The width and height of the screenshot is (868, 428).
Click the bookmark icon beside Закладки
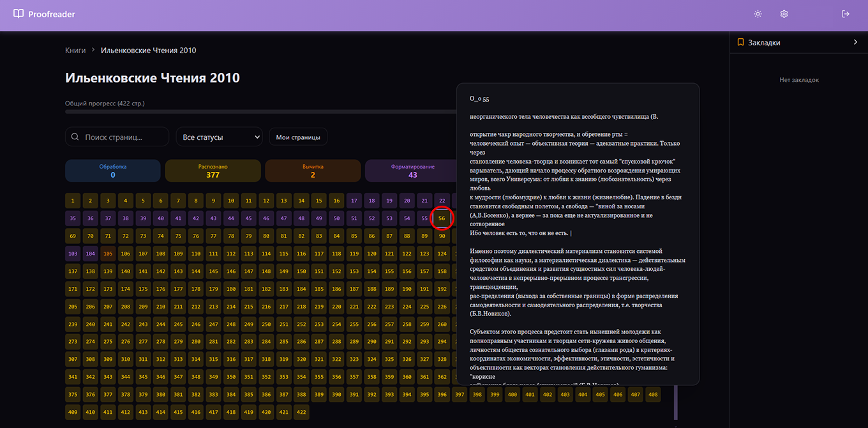click(740, 43)
